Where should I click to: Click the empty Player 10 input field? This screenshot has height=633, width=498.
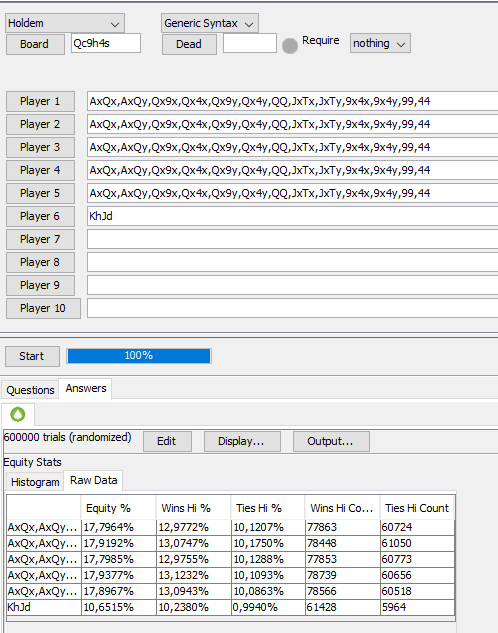[x=293, y=308]
